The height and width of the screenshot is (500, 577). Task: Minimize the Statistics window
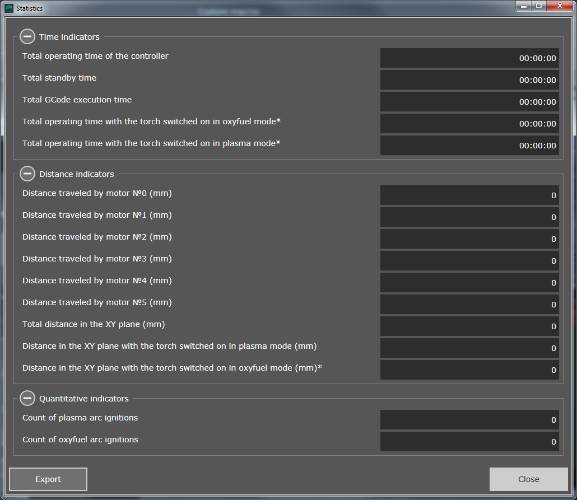(x=524, y=6)
